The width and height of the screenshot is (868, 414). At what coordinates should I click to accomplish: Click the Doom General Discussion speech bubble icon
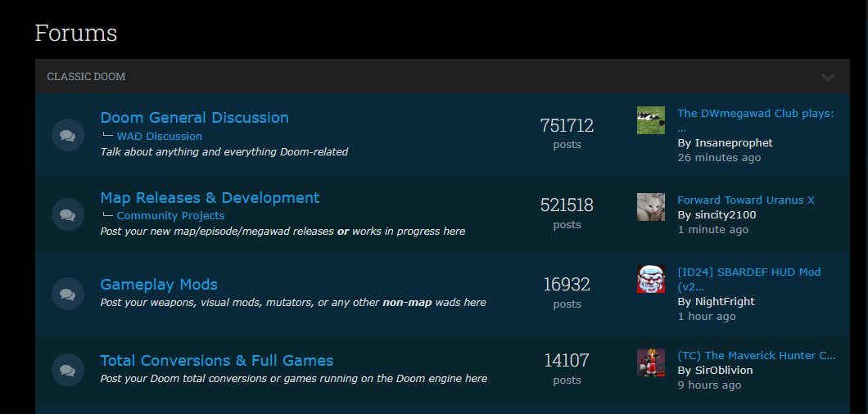click(67, 135)
